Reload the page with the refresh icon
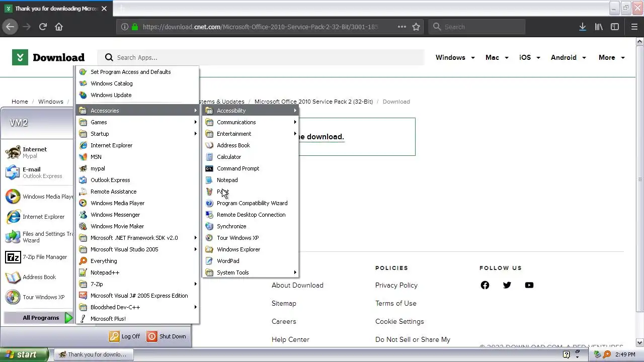Viewport: 644px width, 362px height. 43,27
